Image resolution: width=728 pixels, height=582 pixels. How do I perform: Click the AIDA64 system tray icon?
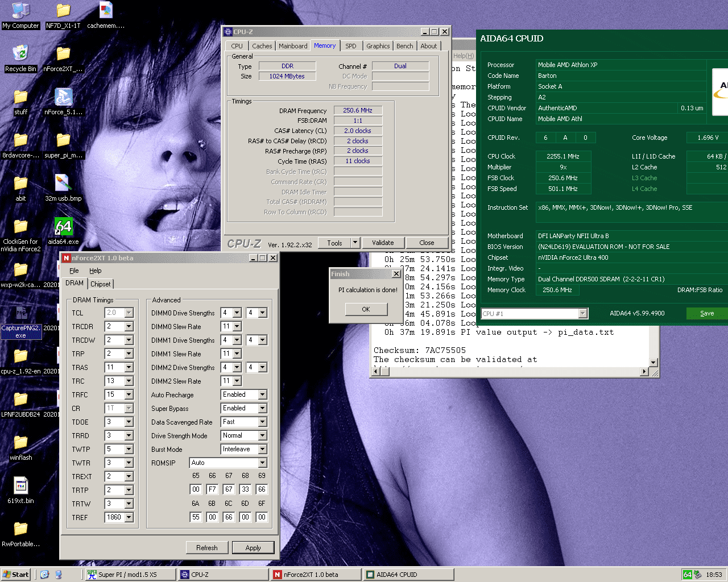(x=688, y=575)
